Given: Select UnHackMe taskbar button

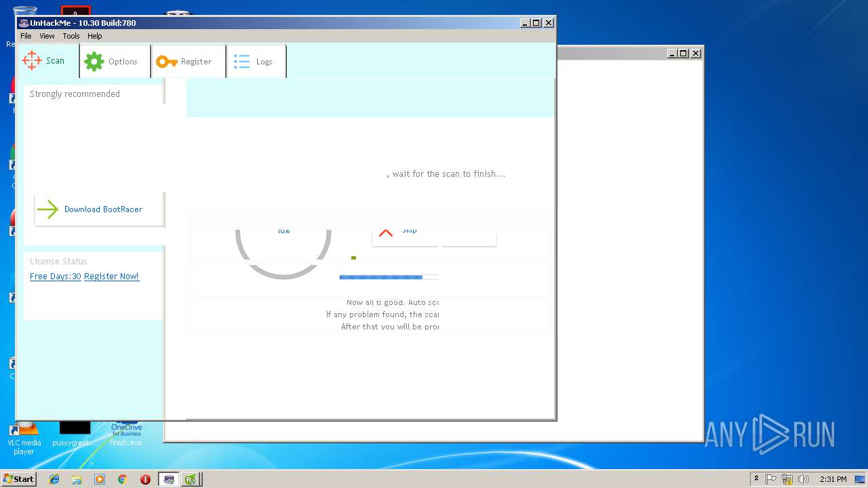Looking at the screenshot, I should 169,479.
